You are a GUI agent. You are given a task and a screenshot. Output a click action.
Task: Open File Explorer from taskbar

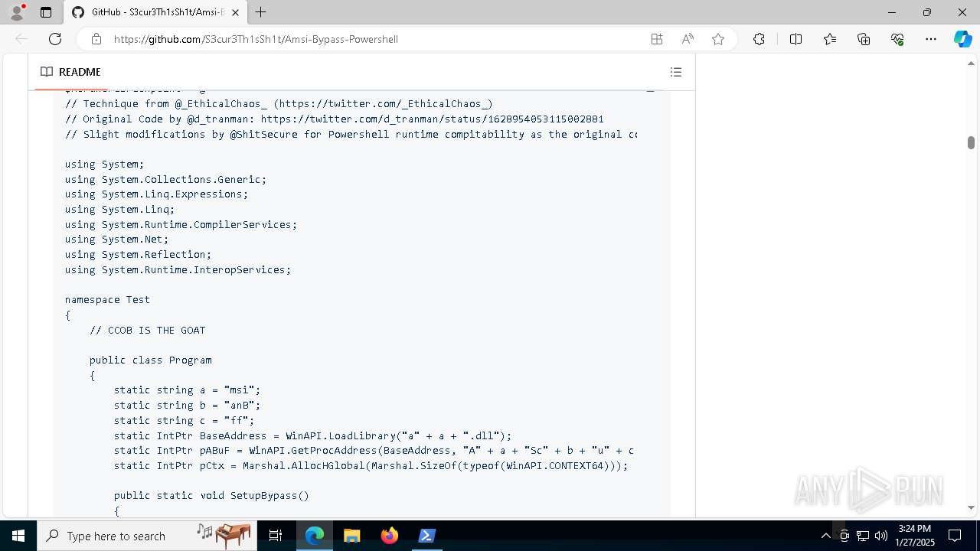352,536
